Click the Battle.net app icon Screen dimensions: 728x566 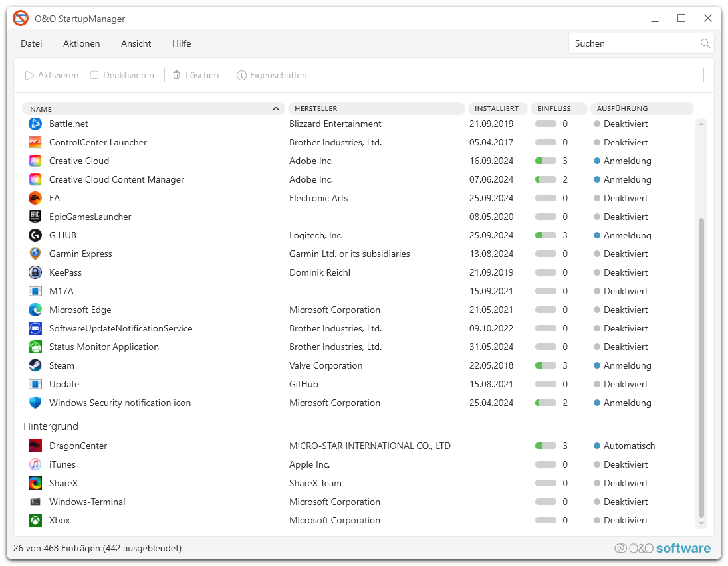pyautogui.click(x=35, y=124)
